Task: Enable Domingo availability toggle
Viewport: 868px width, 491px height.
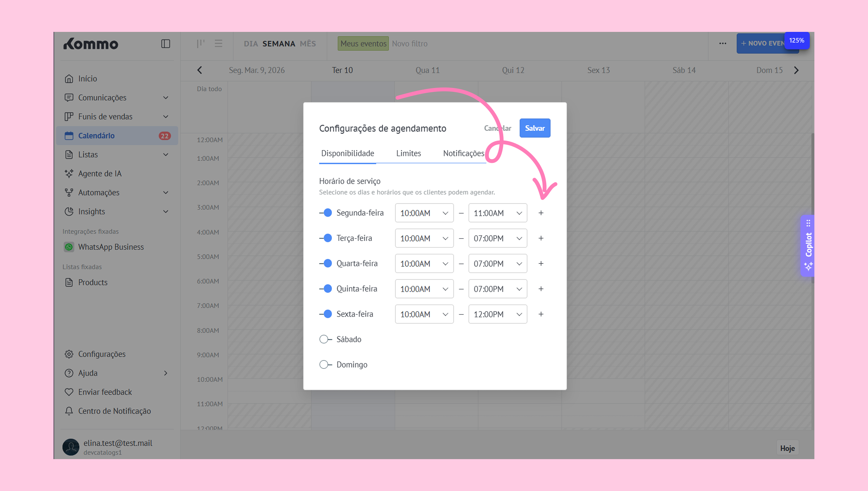Action: click(325, 364)
